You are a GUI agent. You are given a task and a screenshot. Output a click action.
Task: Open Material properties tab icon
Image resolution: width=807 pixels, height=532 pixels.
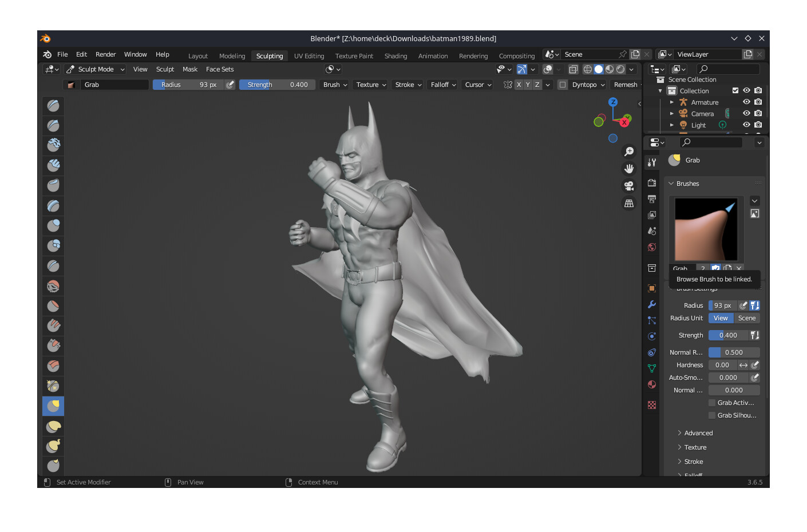tap(652, 384)
